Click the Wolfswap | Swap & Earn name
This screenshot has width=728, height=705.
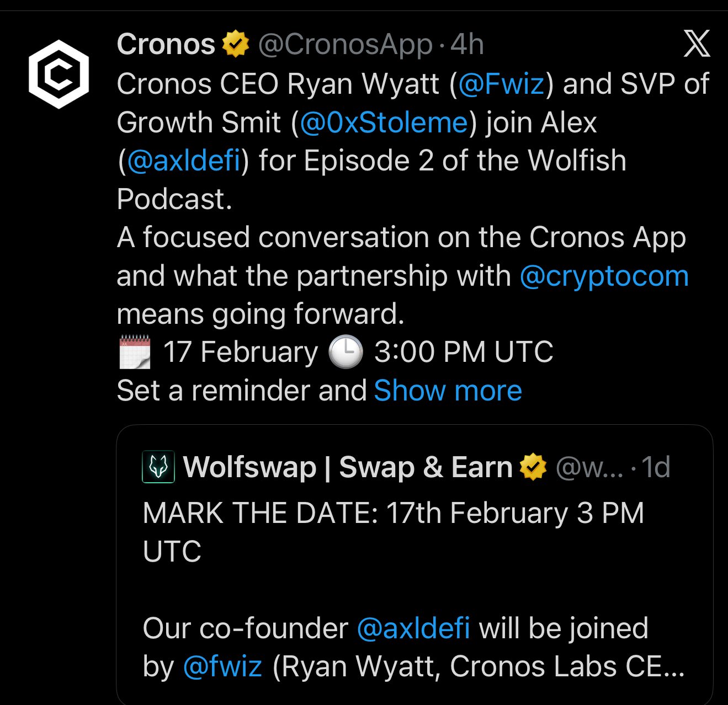tap(348, 467)
